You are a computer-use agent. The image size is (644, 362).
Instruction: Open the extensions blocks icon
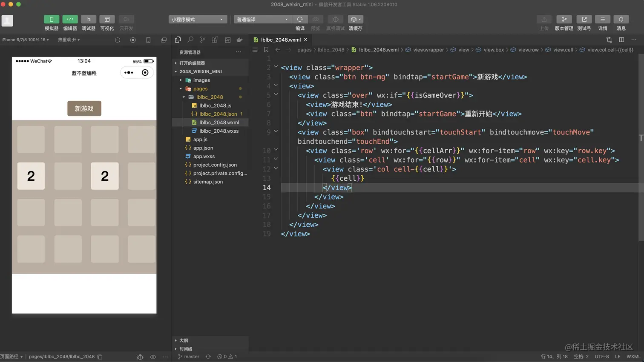click(215, 40)
